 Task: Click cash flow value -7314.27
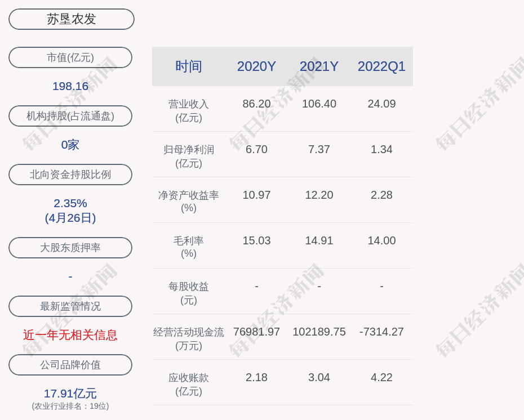381,332
